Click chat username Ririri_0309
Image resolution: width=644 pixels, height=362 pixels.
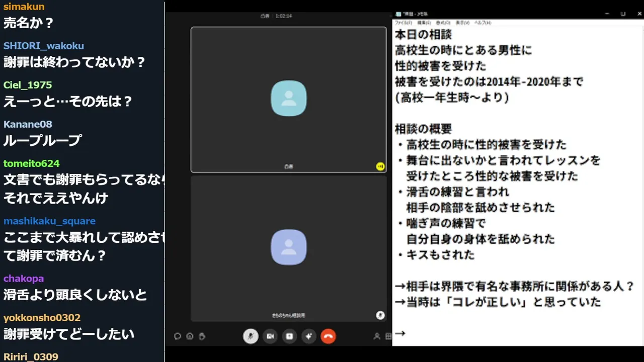(31, 357)
